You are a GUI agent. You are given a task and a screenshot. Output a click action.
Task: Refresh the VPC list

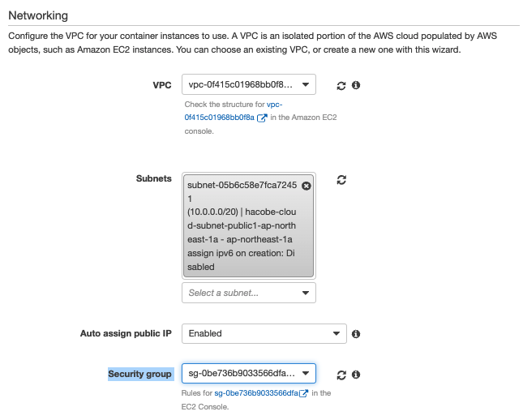[341, 85]
